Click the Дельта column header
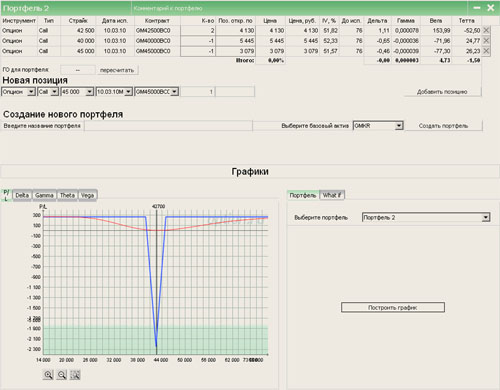The height and width of the screenshot is (390, 500). tap(377, 21)
